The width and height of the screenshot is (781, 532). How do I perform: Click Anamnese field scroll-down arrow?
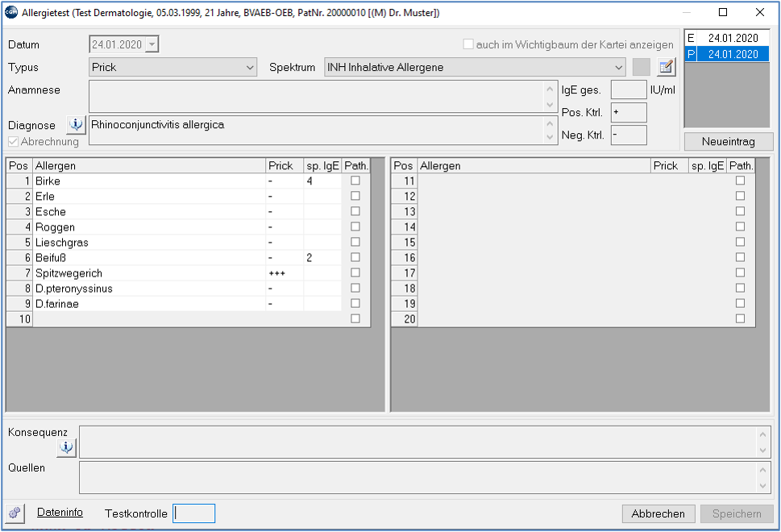coord(550,105)
